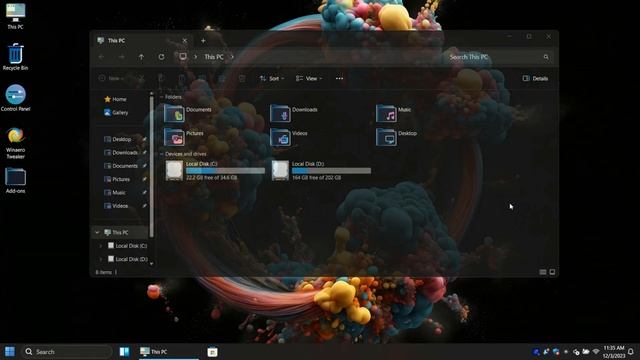Open the Desktop folder tile
The image size is (640, 360).
click(396, 137)
